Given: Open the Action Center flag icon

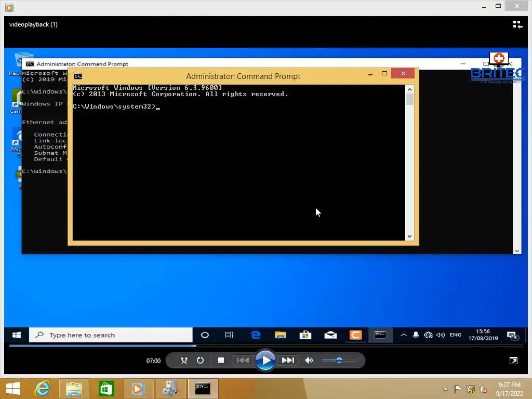Looking at the screenshot, I should tap(458, 389).
